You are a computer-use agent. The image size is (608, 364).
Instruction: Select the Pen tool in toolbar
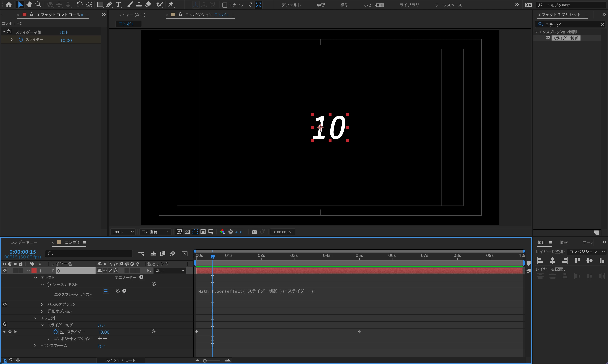click(x=109, y=4)
